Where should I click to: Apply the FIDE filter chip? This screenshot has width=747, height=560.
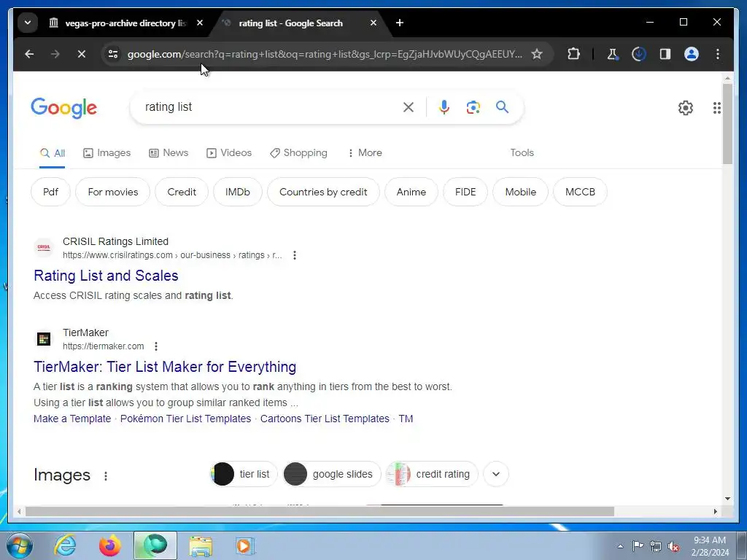pyautogui.click(x=465, y=192)
